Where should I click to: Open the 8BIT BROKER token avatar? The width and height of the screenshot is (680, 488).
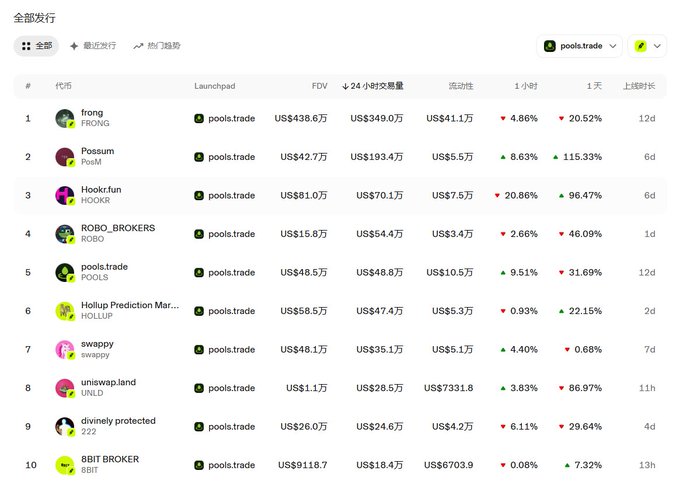(65, 465)
